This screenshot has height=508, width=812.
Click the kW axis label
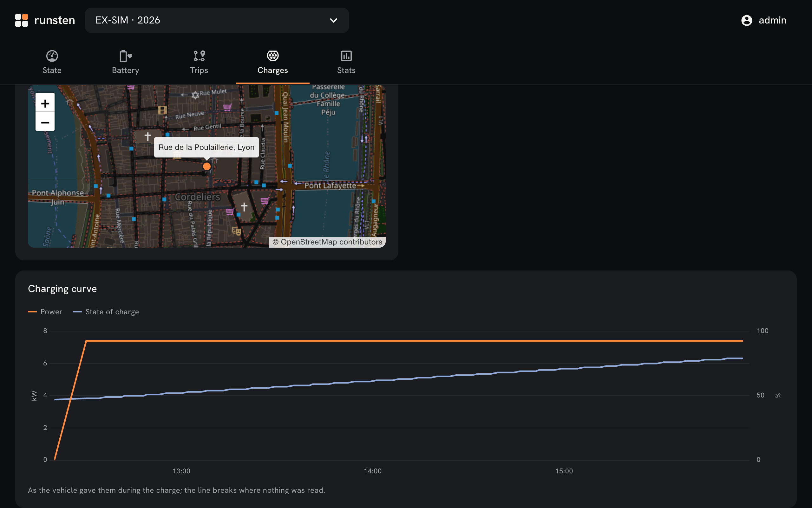click(x=34, y=396)
